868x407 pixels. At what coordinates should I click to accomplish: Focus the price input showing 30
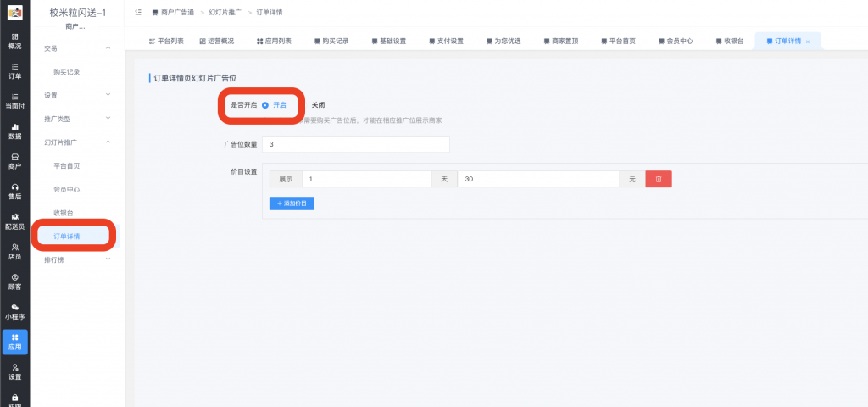pos(538,179)
